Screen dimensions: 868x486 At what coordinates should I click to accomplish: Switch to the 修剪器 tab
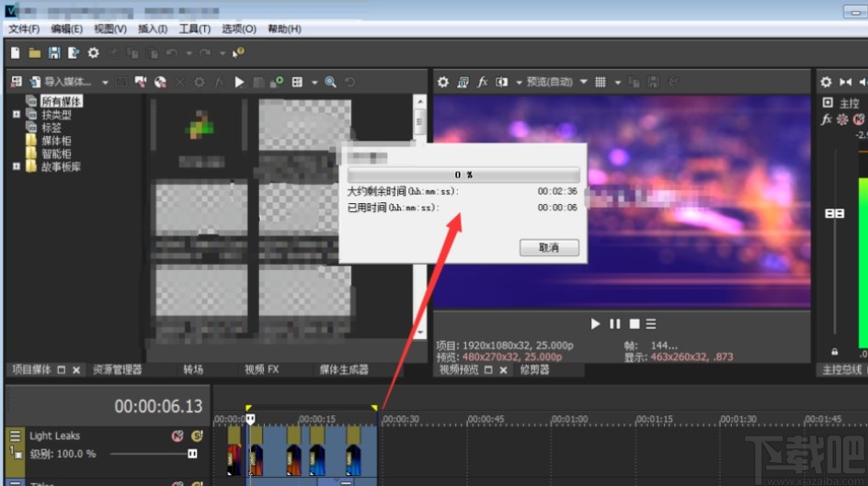tap(534, 369)
